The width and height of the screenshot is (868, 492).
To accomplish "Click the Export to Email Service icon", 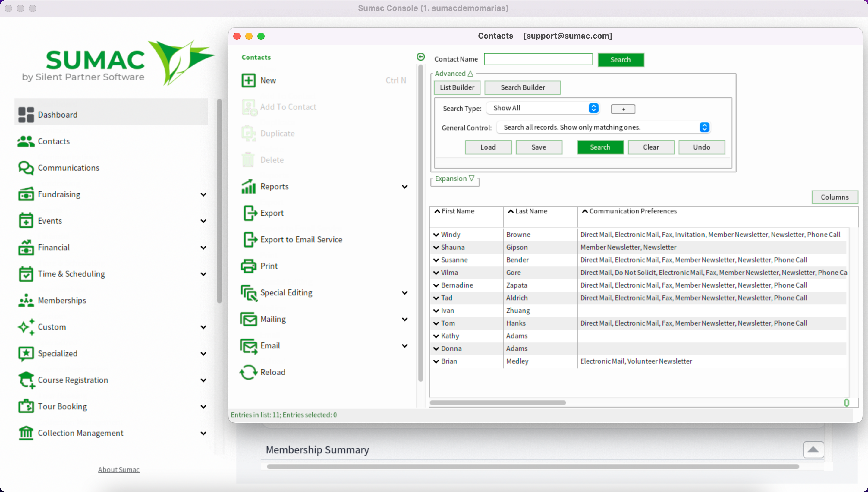I will coord(250,240).
